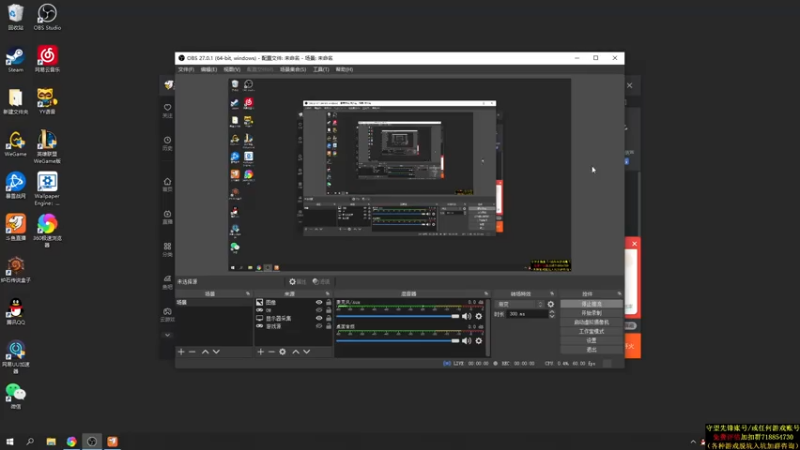This screenshot has width=800, height=450.
Task: Open the Tools menu in OBS
Action: 320,69
